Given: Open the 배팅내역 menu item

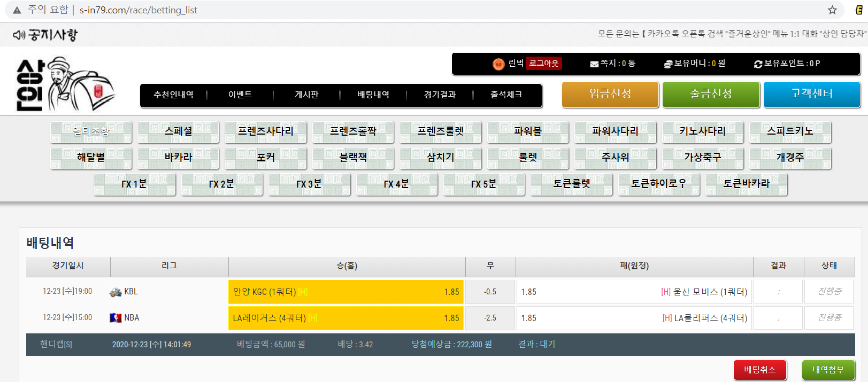Looking at the screenshot, I should (373, 95).
